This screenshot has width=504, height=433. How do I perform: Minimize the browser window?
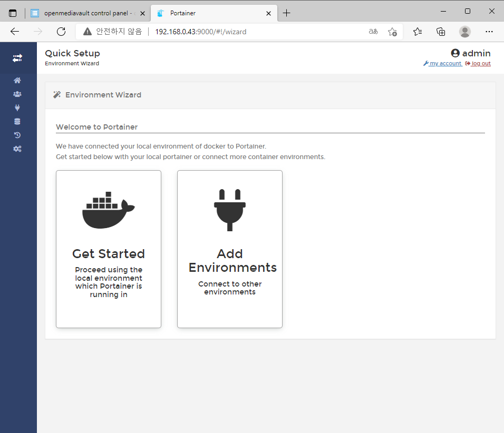443,11
